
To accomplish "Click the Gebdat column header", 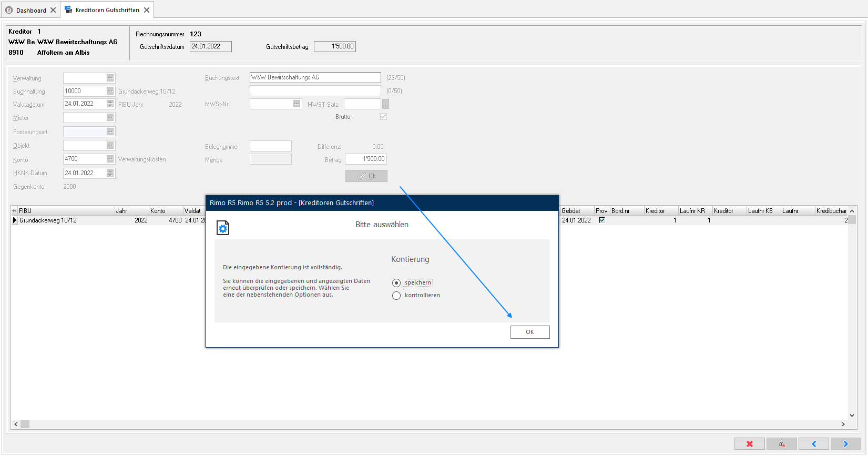I will 577,211.
